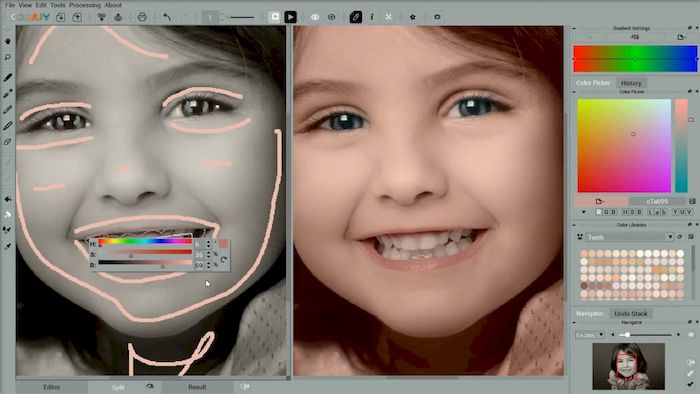The image size is (700, 394).
Task: Click the checkmark icon at bottom right
Action: tap(691, 384)
